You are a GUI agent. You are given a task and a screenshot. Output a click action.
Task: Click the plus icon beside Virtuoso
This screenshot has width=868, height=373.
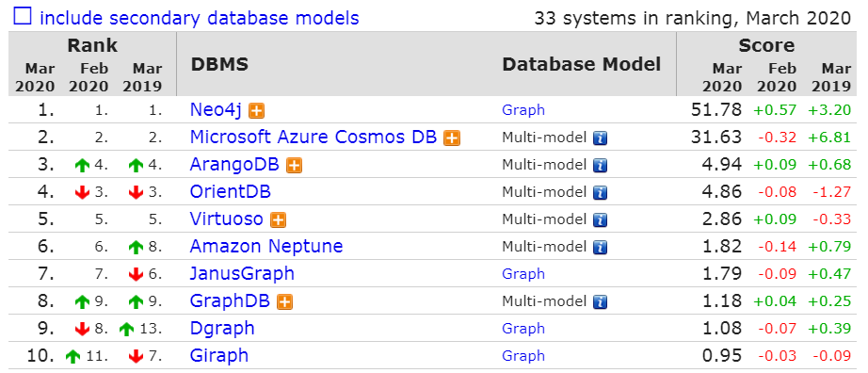pyautogui.click(x=278, y=220)
